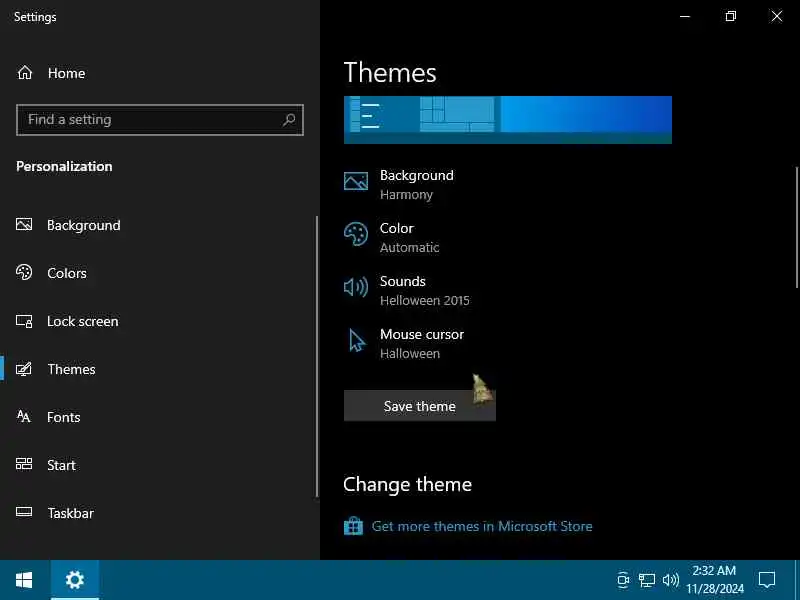Close the Settings window
Screen dimensions: 800x600
click(x=777, y=16)
